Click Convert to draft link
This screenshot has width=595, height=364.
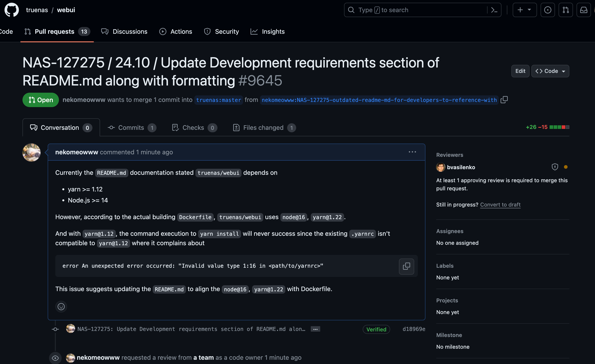click(x=500, y=204)
